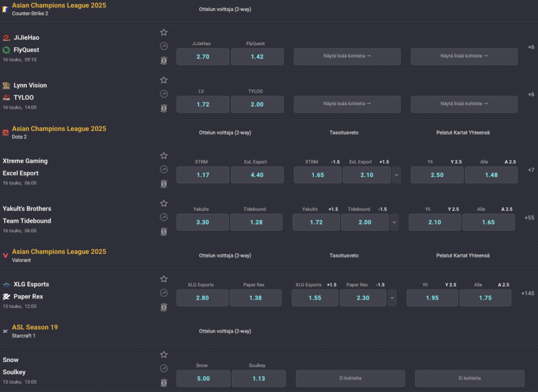Open +6 more markets for JiJieHao match
Screen dimensions: 538x392
pos(531,47)
